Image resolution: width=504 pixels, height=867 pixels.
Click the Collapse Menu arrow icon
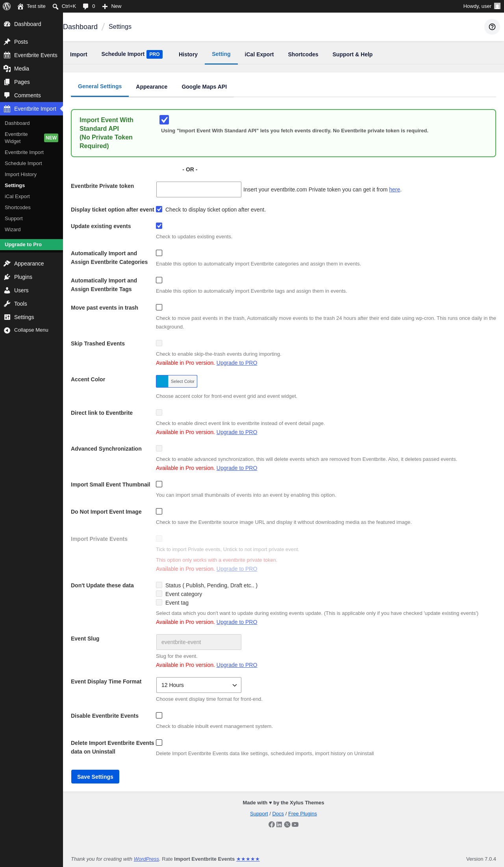7,330
